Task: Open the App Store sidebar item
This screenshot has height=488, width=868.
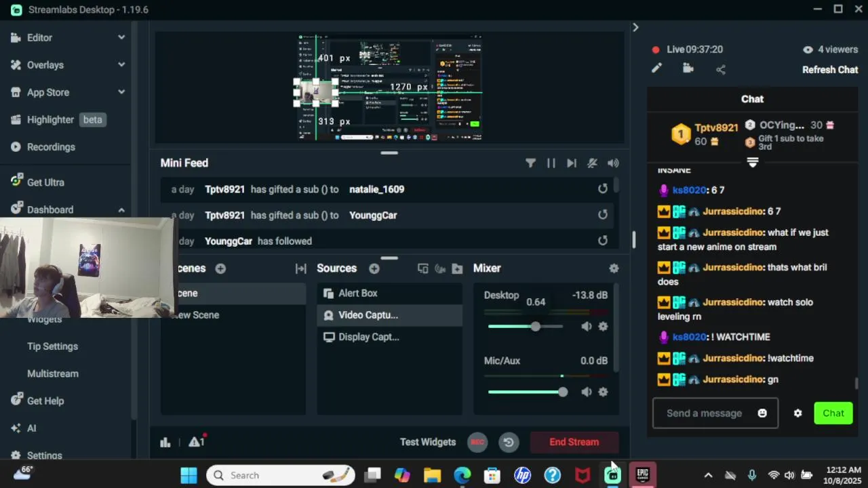Action: [47, 92]
